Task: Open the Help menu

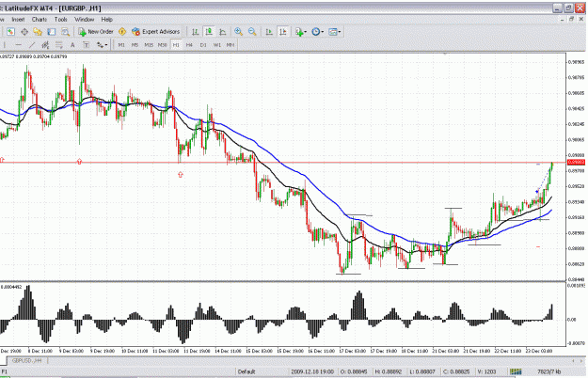Action: 107,20
